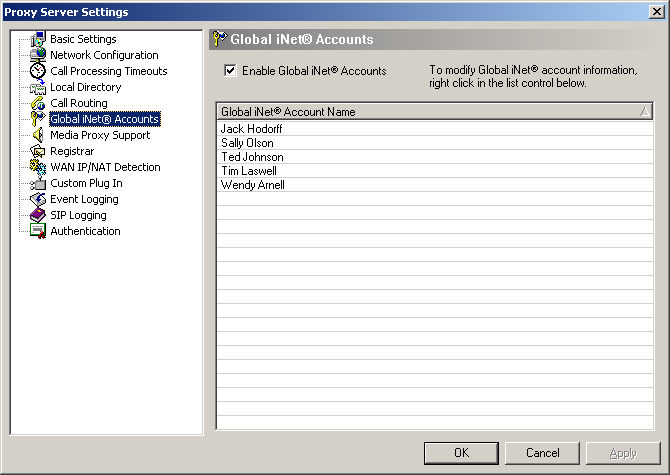Click the Event Logging icon
Screen dimensions: 670x475
click(x=38, y=199)
